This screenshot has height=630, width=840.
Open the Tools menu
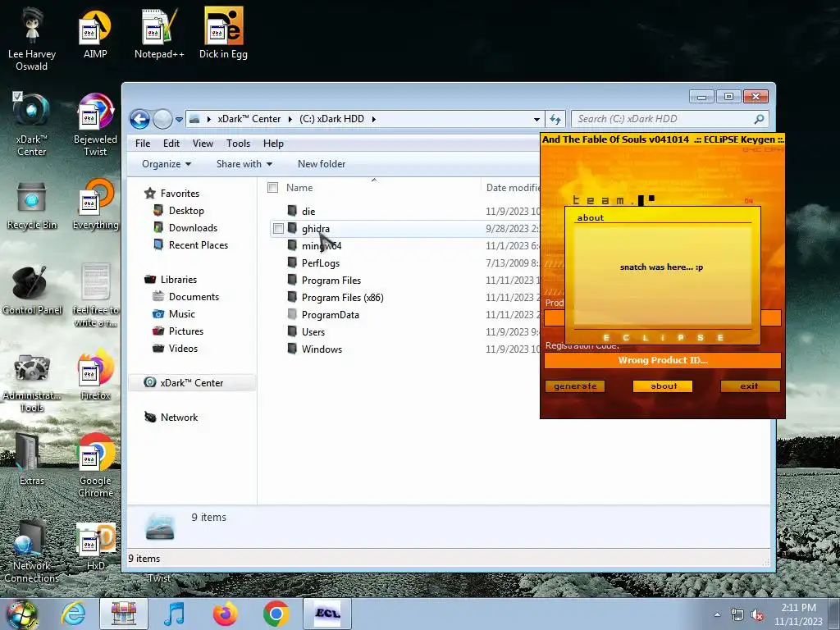(x=239, y=144)
